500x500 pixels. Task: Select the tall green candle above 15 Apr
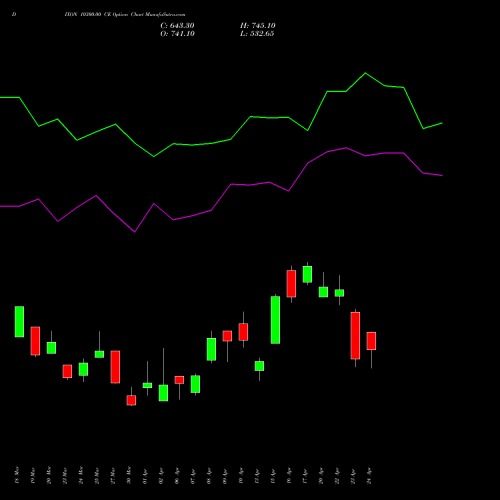click(x=275, y=320)
